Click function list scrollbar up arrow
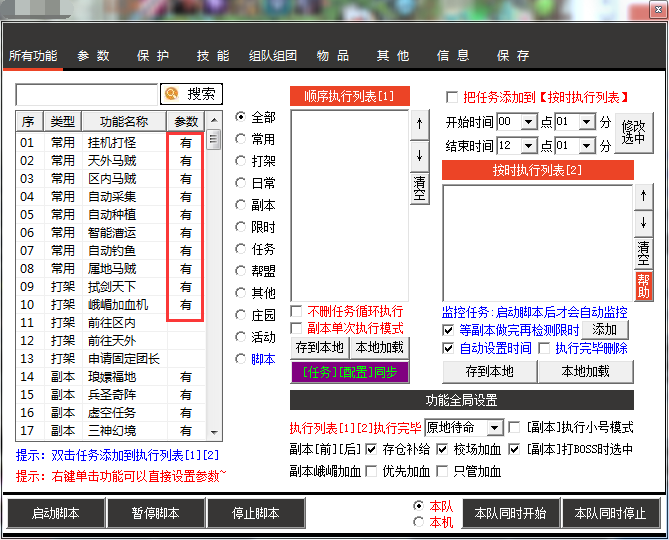The image size is (669, 540). click(214, 121)
